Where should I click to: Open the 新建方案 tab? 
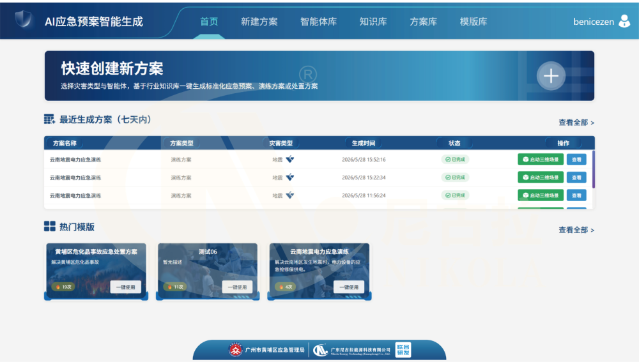tap(259, 22)
